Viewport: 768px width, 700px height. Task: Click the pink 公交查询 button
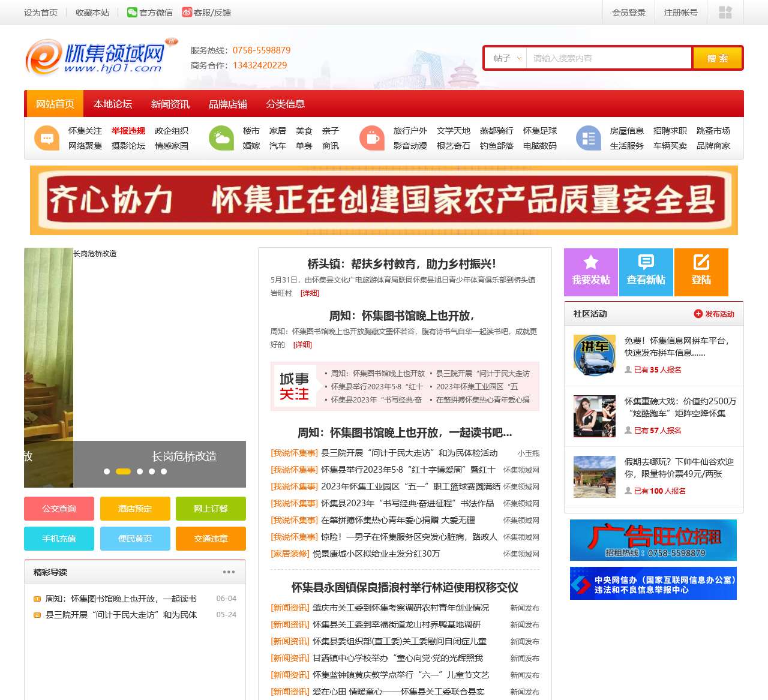[58, 509]
